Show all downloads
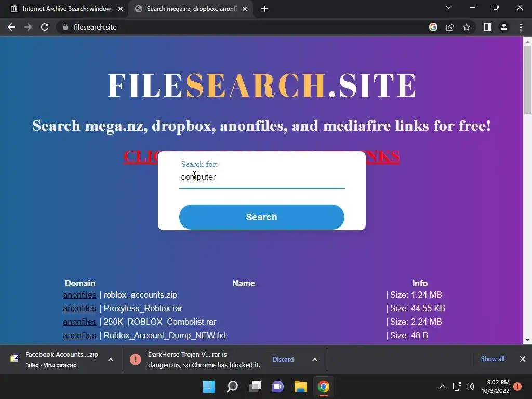The height and width of the screenshot is (399, 532). coord(493,359)
